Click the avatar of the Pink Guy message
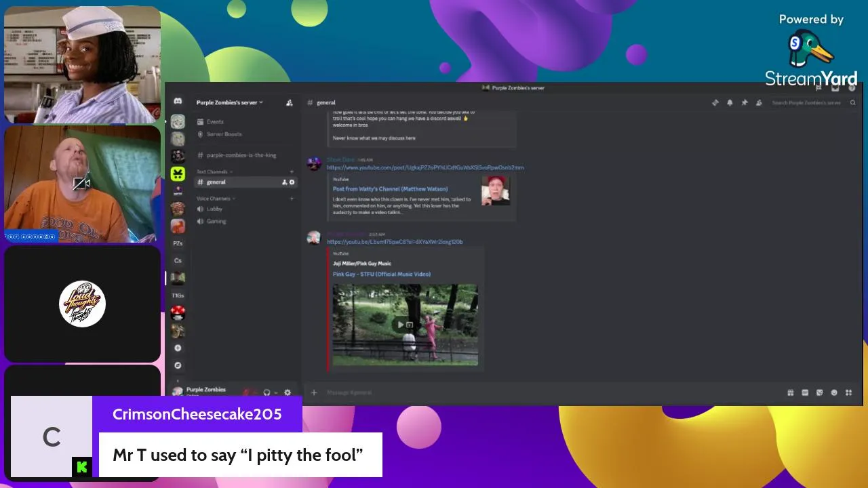 pyautogui.click(x=314, y=238)
